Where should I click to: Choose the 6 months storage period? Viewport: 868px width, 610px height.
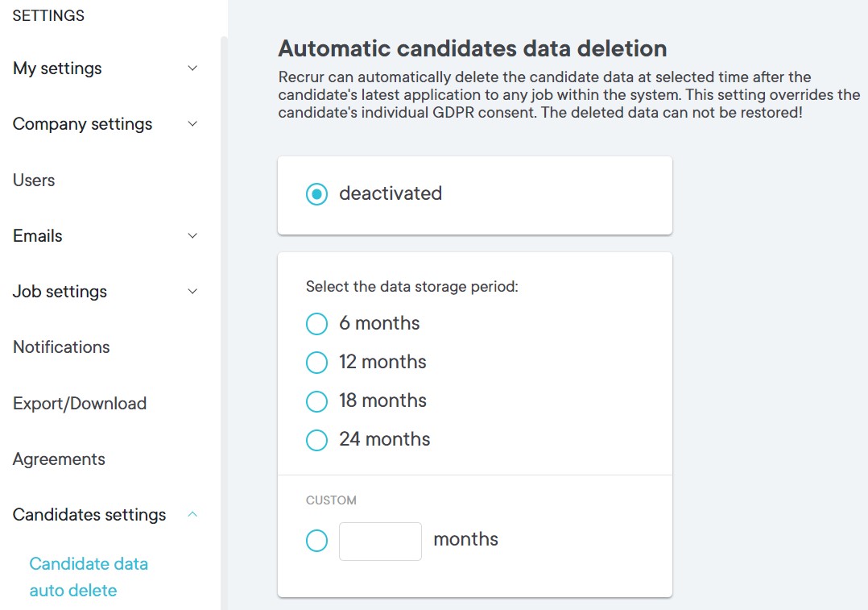pos(317,324)
